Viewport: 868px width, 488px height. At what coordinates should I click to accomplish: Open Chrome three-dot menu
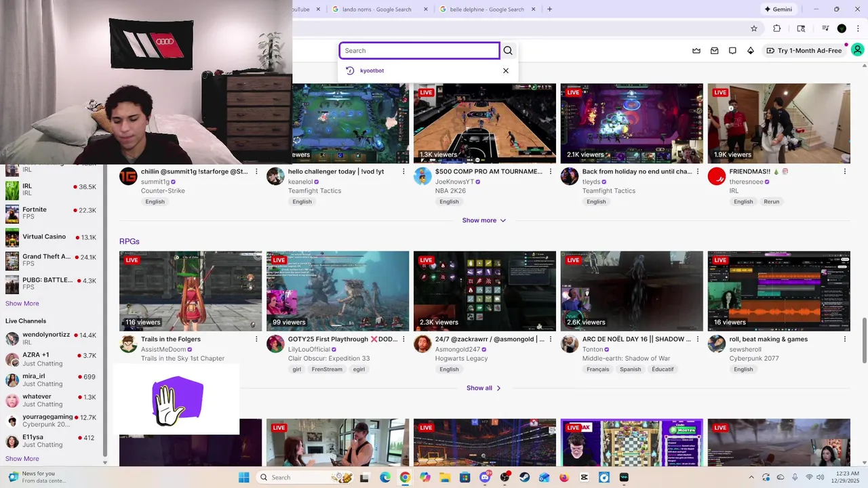(859, 28)
